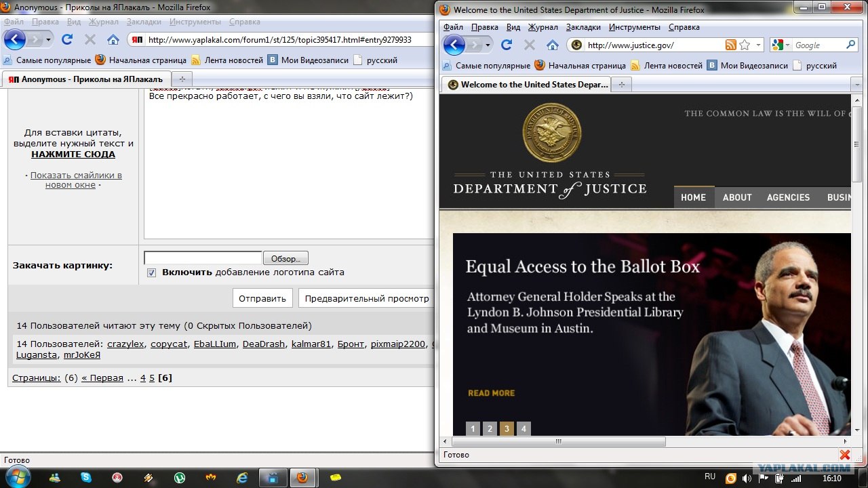
Task: Open the Google search engine selector dropdown
Action: click(789, 45)
